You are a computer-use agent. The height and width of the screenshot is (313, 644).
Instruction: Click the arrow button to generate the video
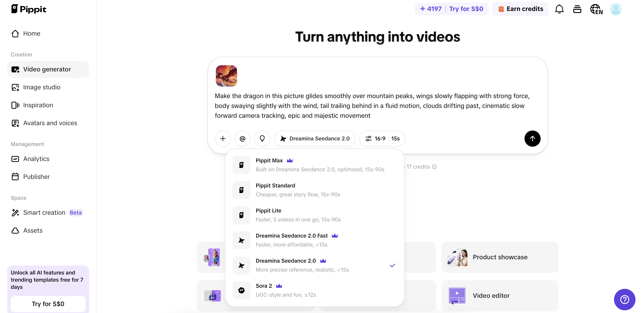[x=532, y=138]
